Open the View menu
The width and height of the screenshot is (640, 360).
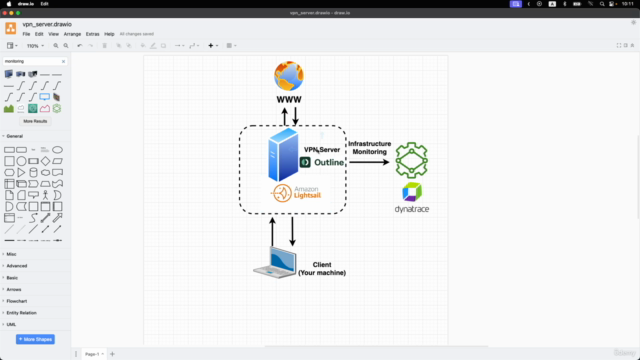click(x=53, y=34)
